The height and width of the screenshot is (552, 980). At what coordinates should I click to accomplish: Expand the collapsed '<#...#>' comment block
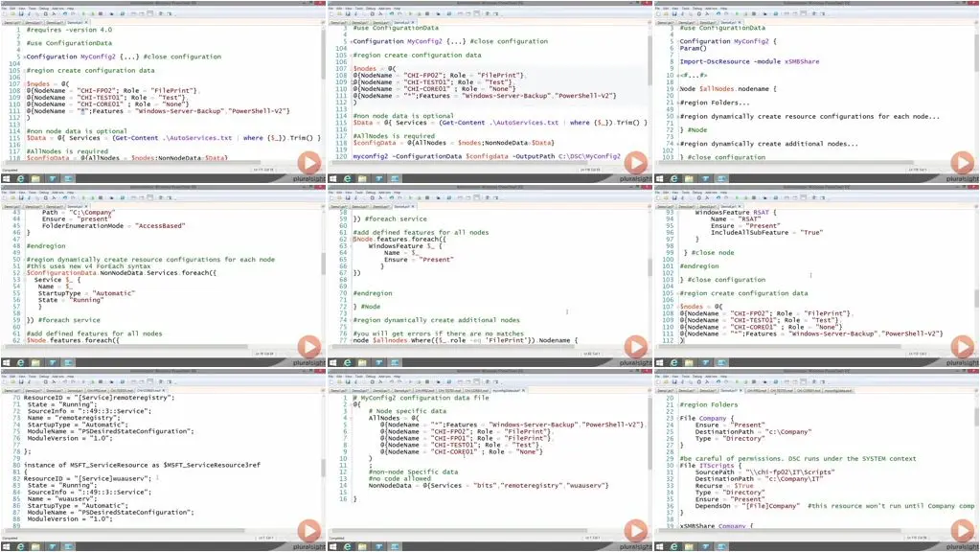pyautogui.click(x=676, y=75)
